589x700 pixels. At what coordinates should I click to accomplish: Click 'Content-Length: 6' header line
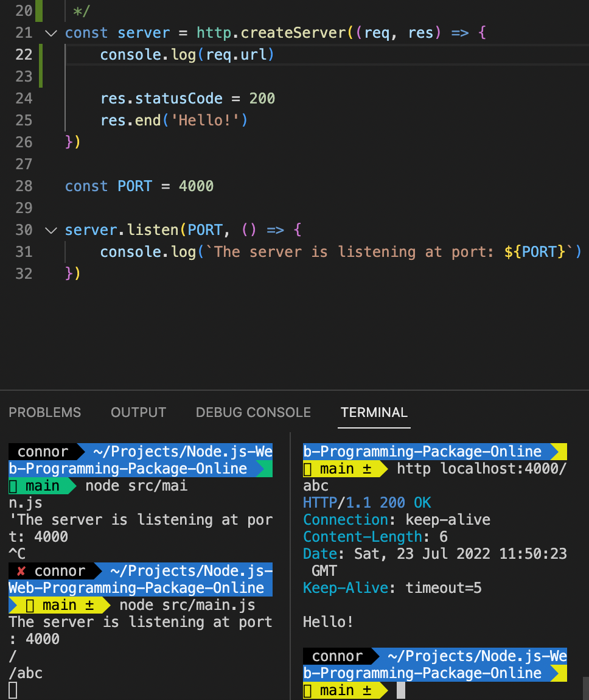pyautogui.click(x=375, y=537)
